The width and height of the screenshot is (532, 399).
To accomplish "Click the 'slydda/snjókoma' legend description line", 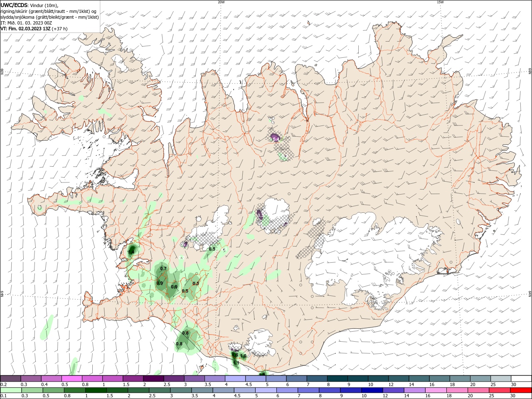I will 49,17.
